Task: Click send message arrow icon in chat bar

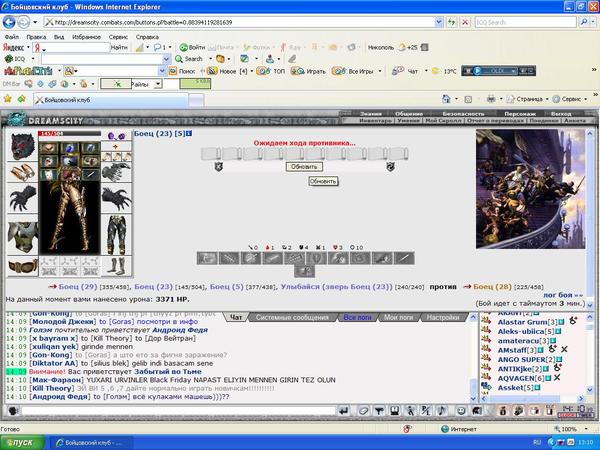Action: coord(344,411)
